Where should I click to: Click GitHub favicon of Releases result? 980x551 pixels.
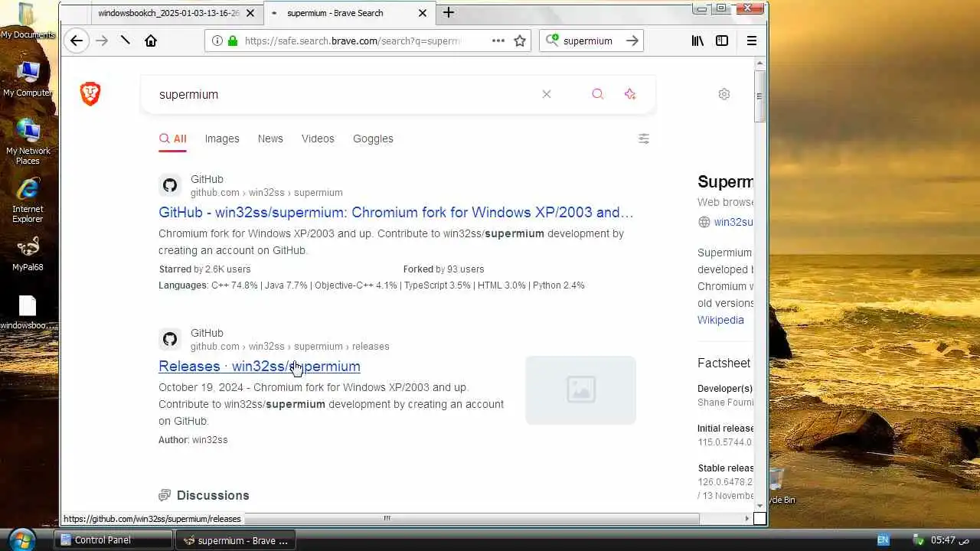tap(170, 339)
